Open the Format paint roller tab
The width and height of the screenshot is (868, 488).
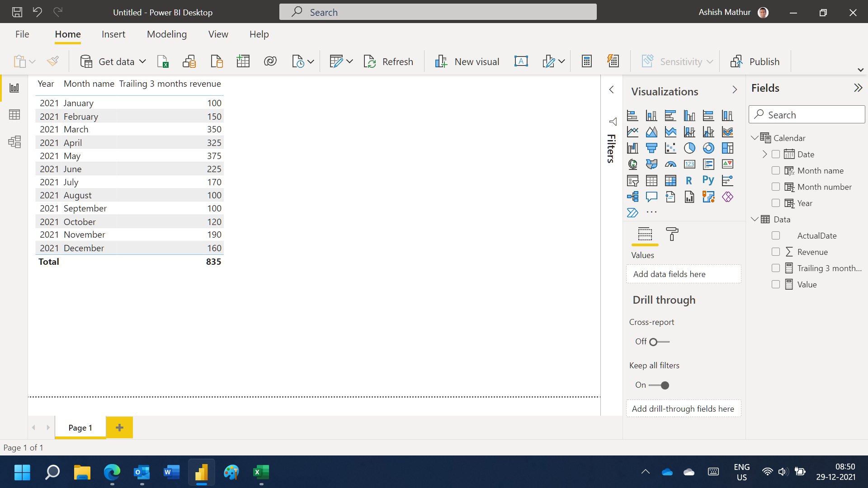672,234
